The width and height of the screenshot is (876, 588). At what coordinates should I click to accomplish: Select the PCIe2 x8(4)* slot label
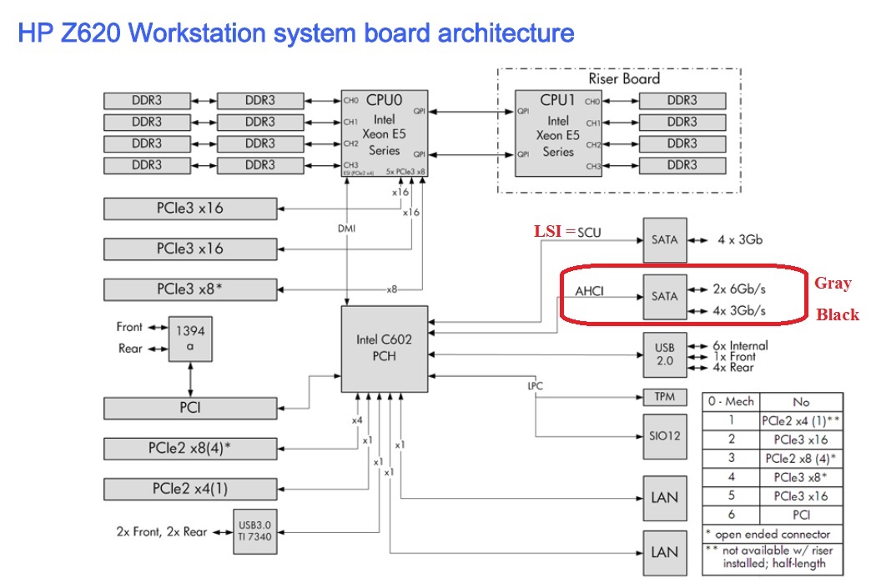click(x=189, y=448)
